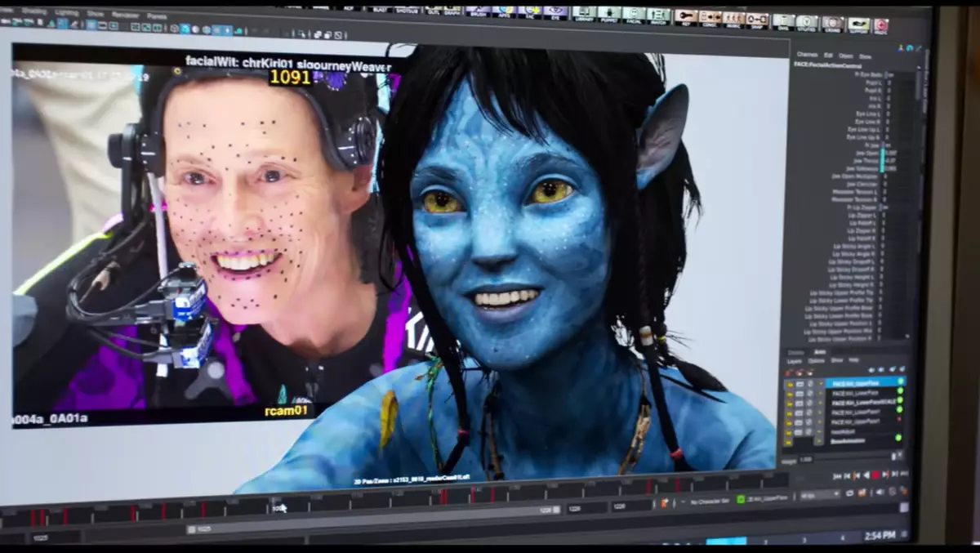Screen dimensions: 980x553
Task: Click the FACIAL shelf icon
Action: (x=634, y=14)
